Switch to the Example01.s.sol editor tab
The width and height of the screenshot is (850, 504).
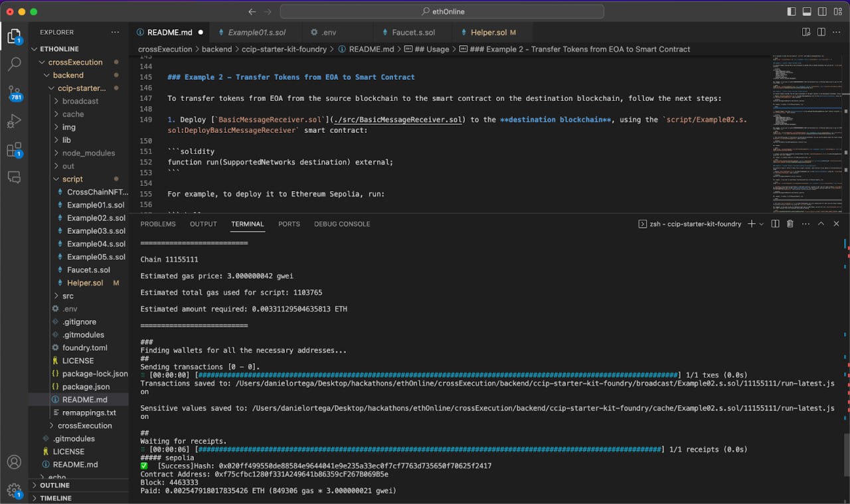click(x=256, y=32)
